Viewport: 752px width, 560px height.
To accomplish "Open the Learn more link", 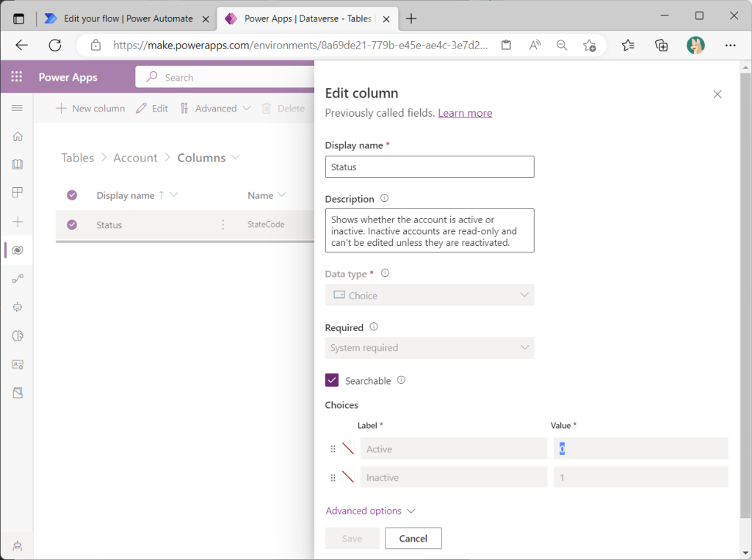I will (465, 113).
